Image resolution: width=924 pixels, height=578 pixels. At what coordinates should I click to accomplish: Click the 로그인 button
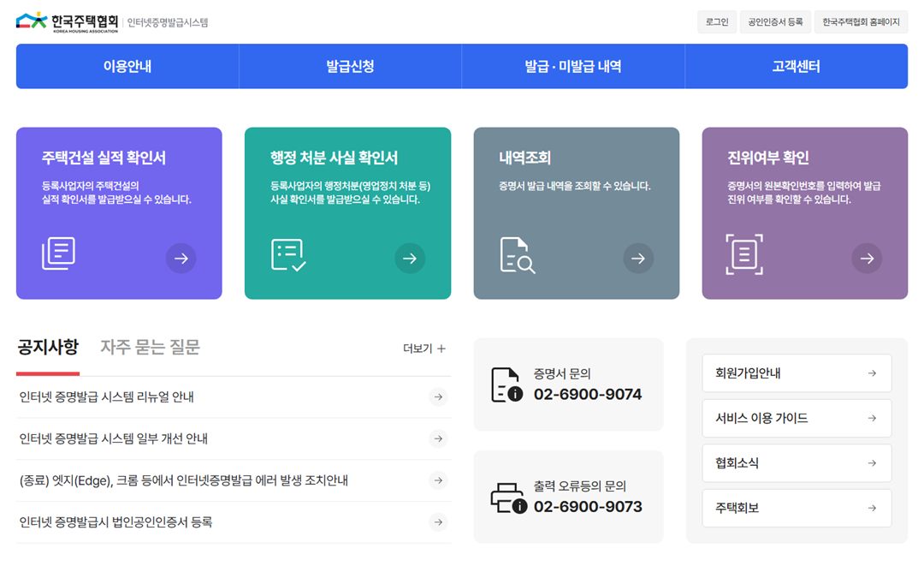pos(717,21)
